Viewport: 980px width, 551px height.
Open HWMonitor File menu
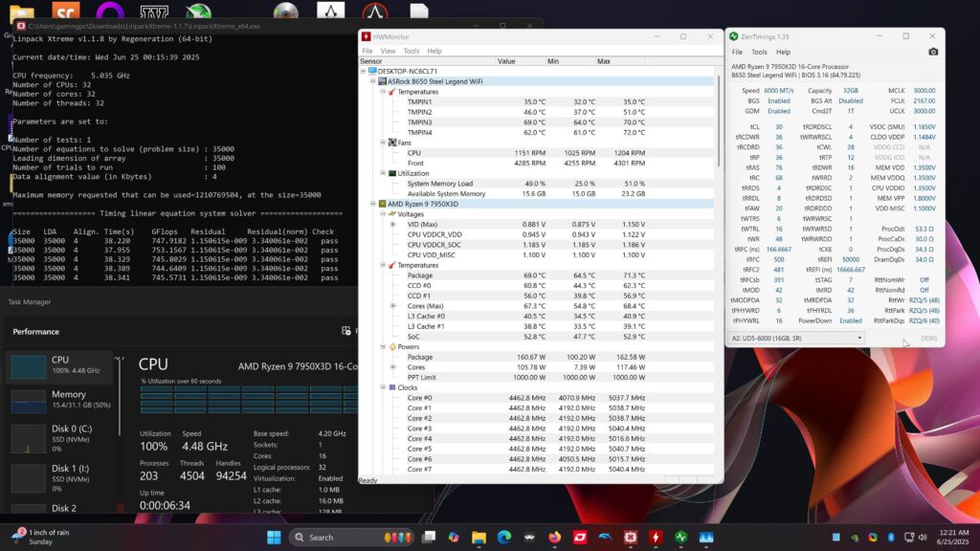click(367, 52)
